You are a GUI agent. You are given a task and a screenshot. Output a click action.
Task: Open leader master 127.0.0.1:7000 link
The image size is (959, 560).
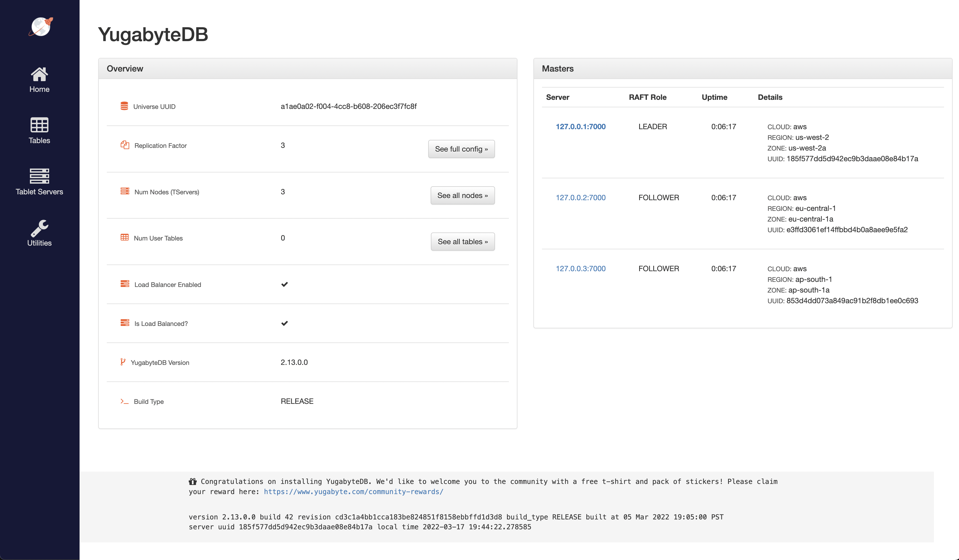(x=580, y=126)
